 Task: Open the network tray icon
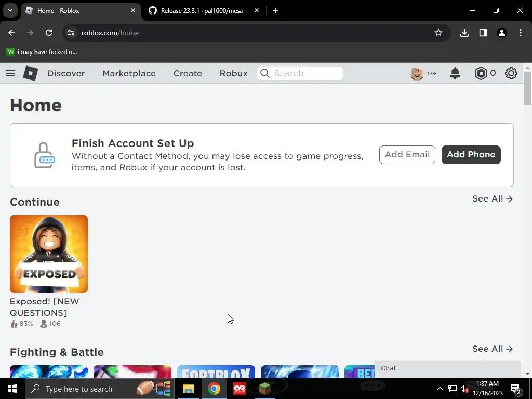pyautogui.click(x=453, y=389)
